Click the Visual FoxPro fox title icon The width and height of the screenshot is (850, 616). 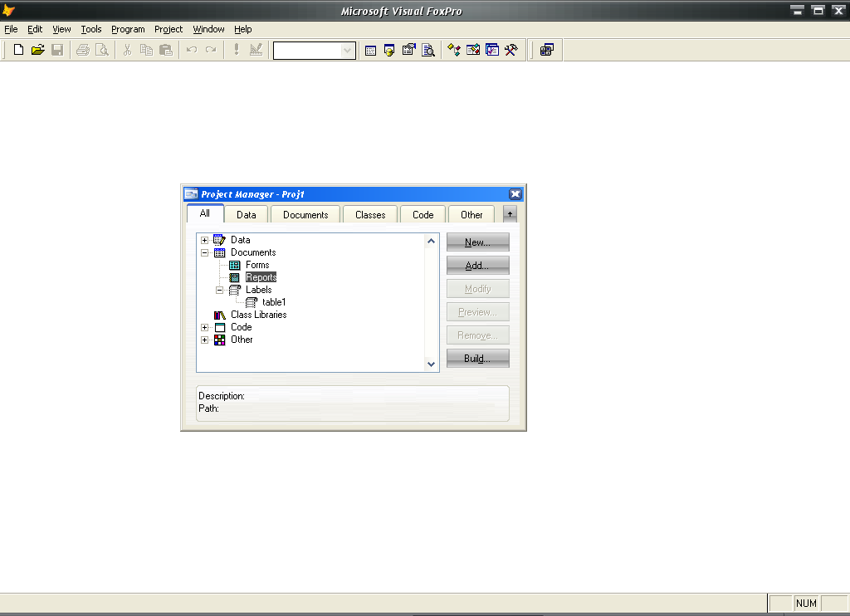pos(8,10)
